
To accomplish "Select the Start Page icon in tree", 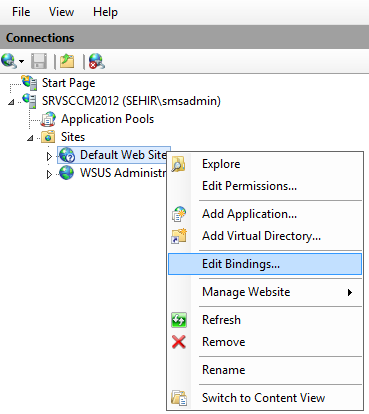I will [x=29, y=83].
